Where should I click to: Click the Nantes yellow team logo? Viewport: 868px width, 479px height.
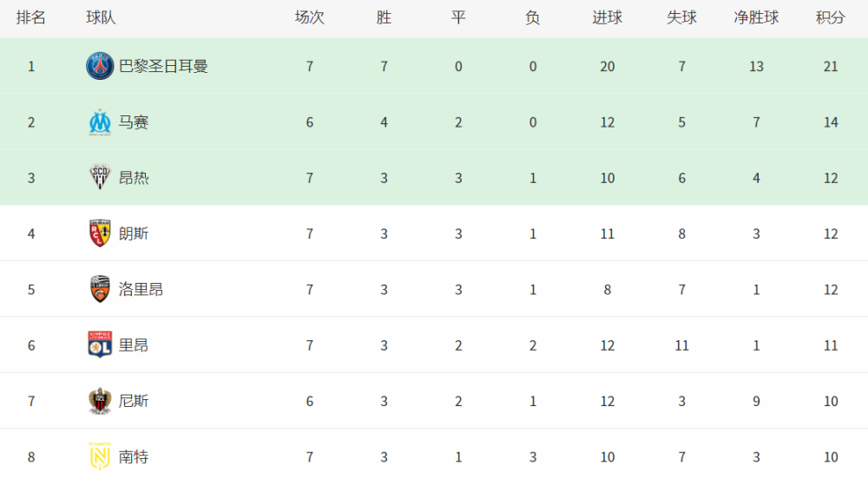coord(100,456)
